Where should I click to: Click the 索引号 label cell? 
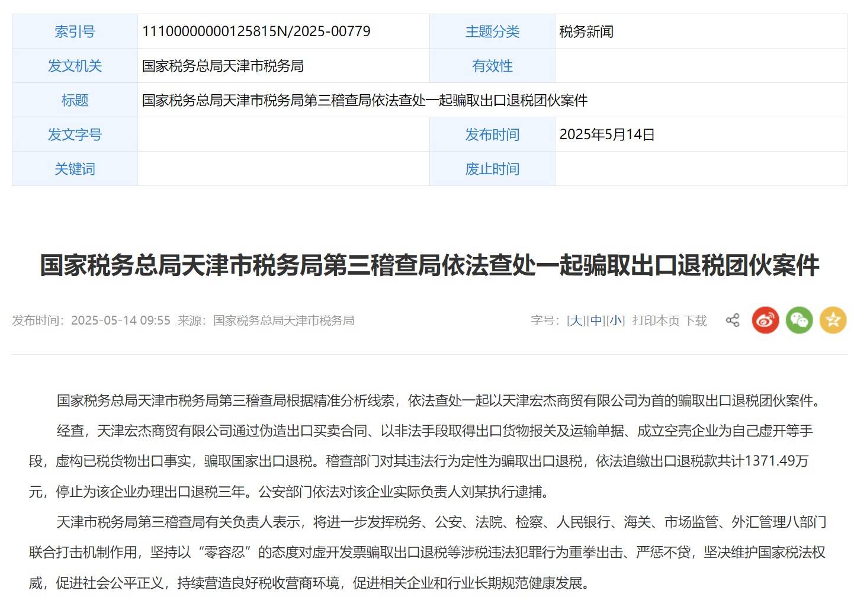tap(75, 31)
